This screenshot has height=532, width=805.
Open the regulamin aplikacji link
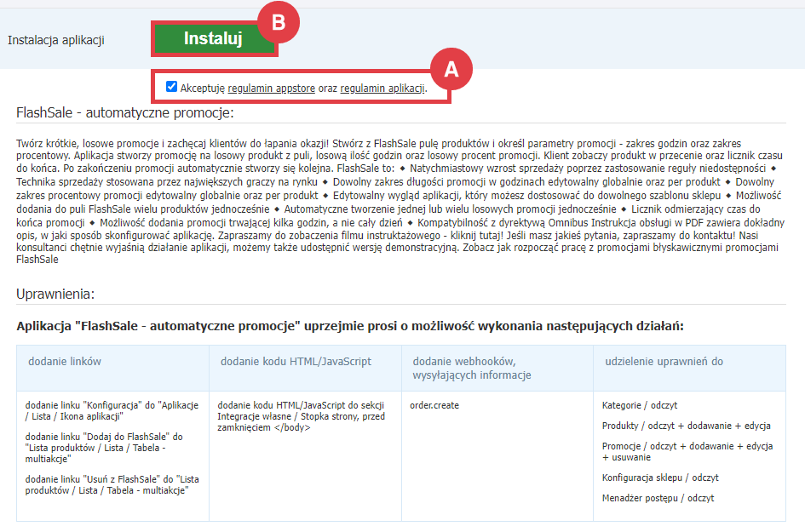(x=382, y=88)
